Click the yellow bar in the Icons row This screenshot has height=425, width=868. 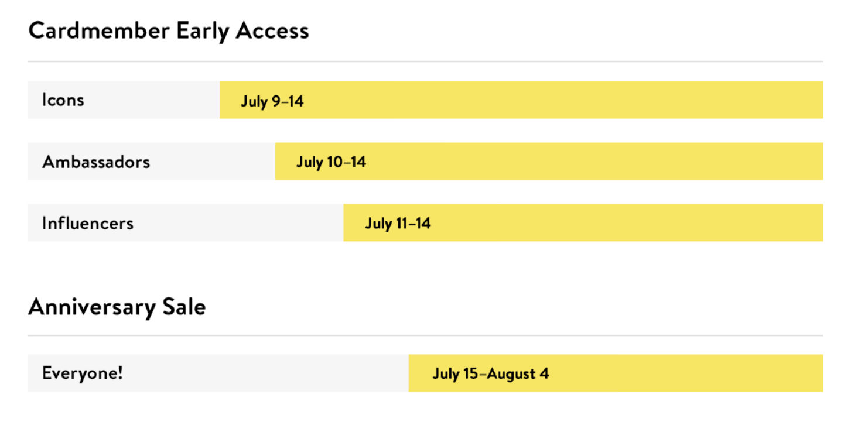[x=521, y=100]
